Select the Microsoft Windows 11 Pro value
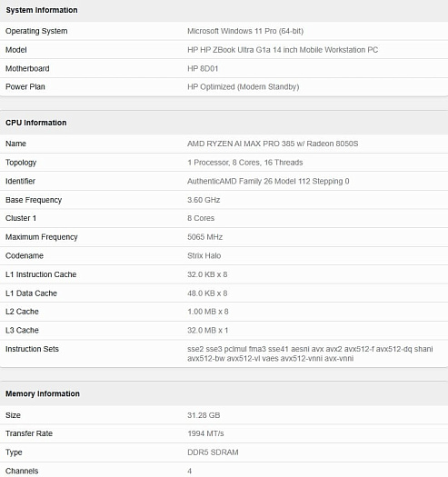This screenshot has height=477, width=448. point(245,31)
